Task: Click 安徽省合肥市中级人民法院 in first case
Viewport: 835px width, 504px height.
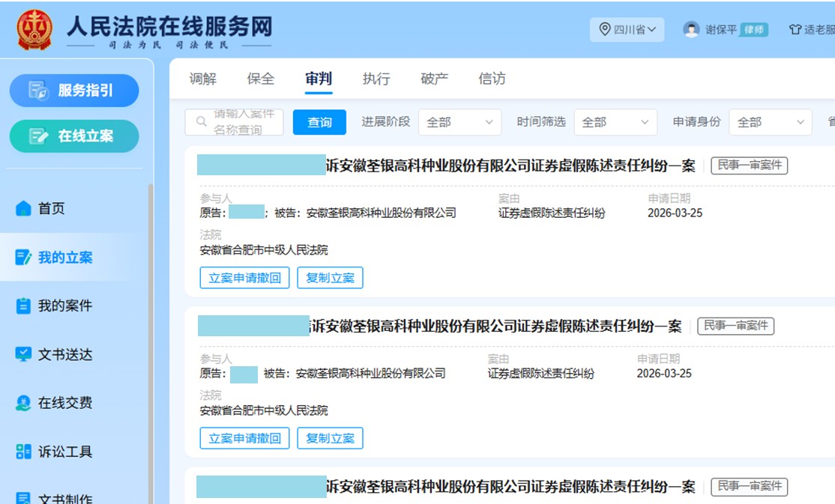Action: (264, 250)
